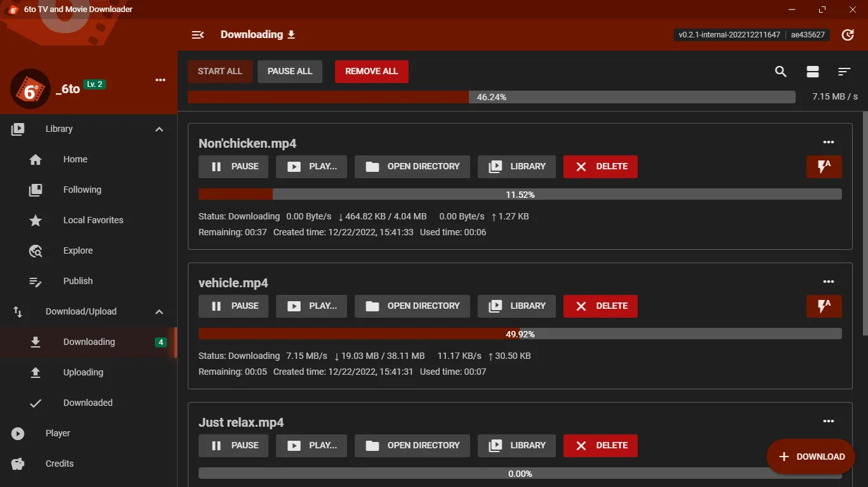
Task: Delete the vehicle.mp4 download
Action: click(x=600, y=306)
